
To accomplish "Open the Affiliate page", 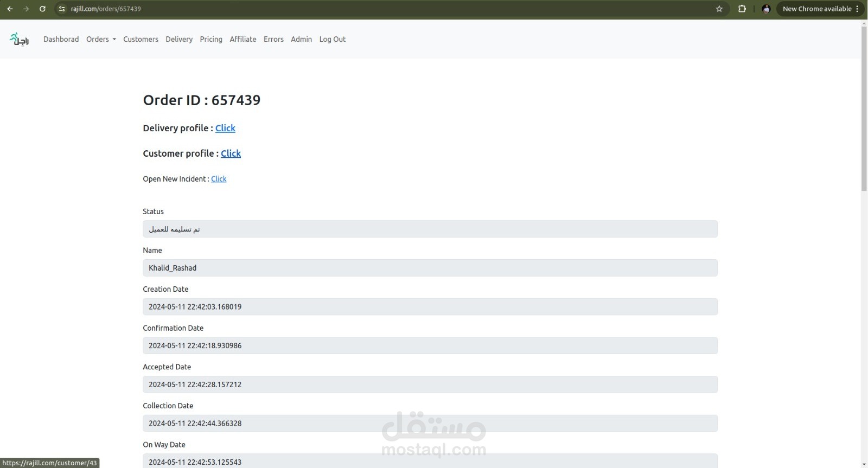I will coord(243,39).
